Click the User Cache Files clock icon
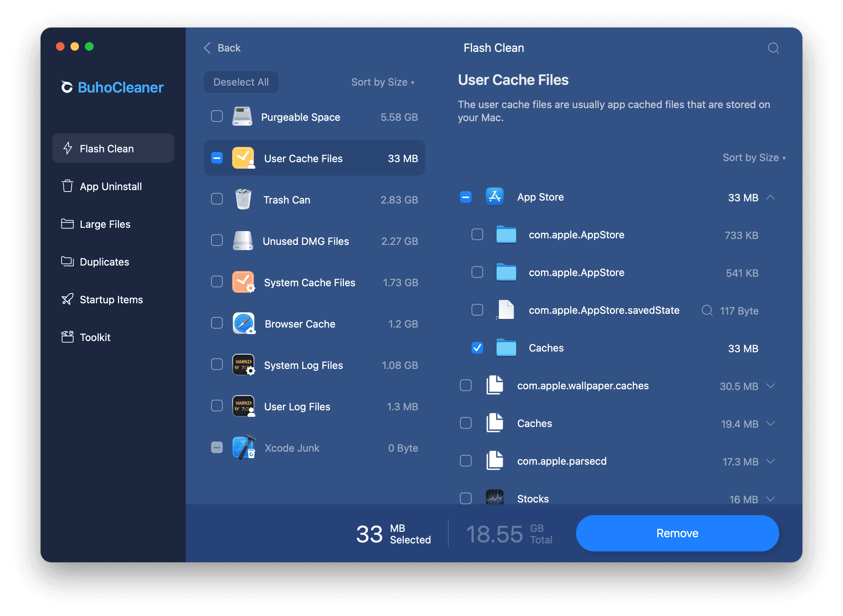Image resolution: width=843 pixels, height=616 pixels. pyautogui.click(x=243, y=158)
